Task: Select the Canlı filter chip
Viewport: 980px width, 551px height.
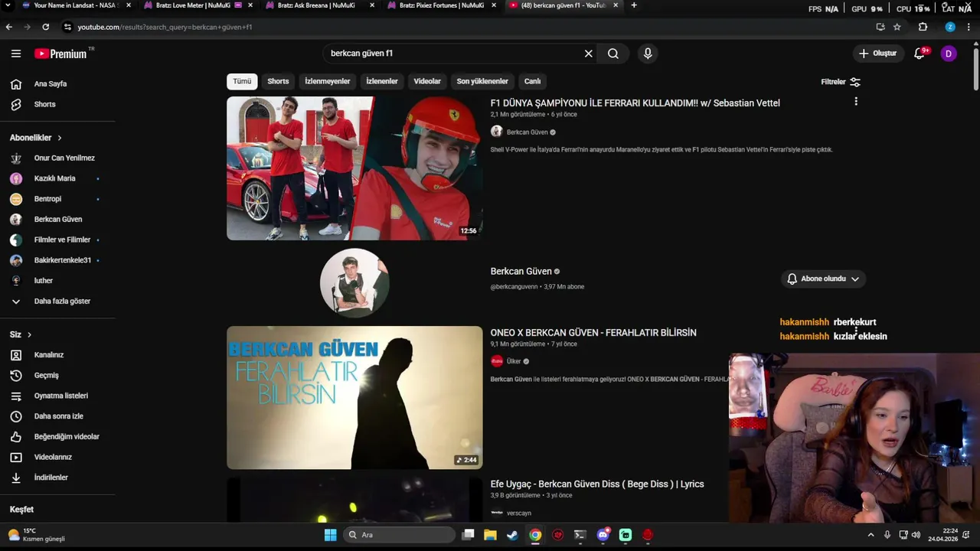Action: (532, 81)
